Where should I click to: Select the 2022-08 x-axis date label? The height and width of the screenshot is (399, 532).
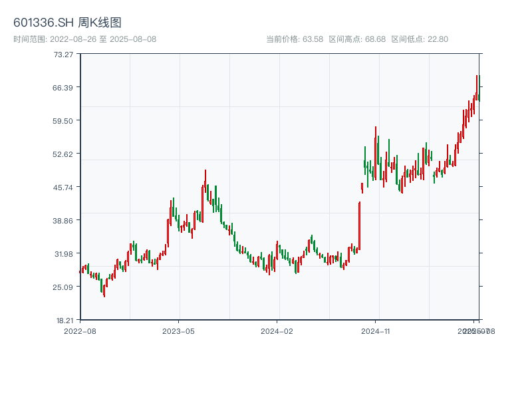[x=80, y=331]
